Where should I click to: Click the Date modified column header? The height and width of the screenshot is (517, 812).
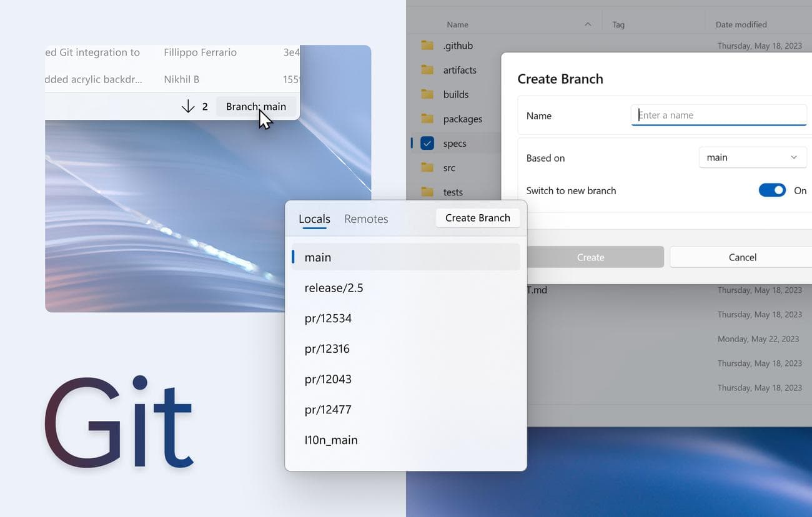741,24
